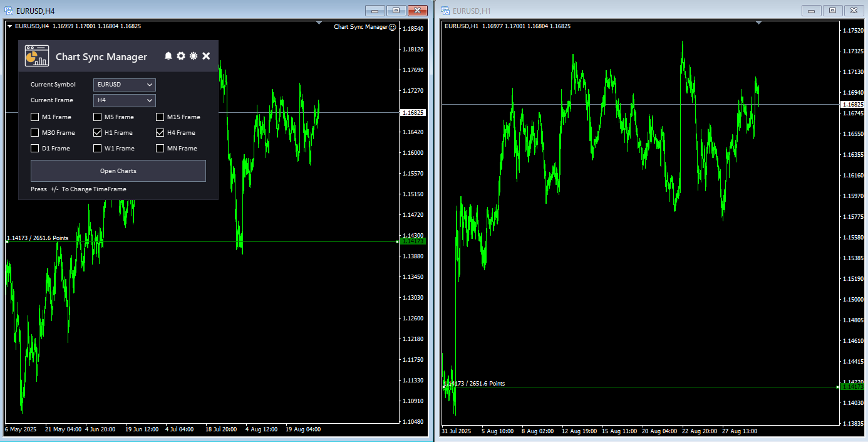Click the EURUSD,H1 window title bar text

(x=472, y=11)
